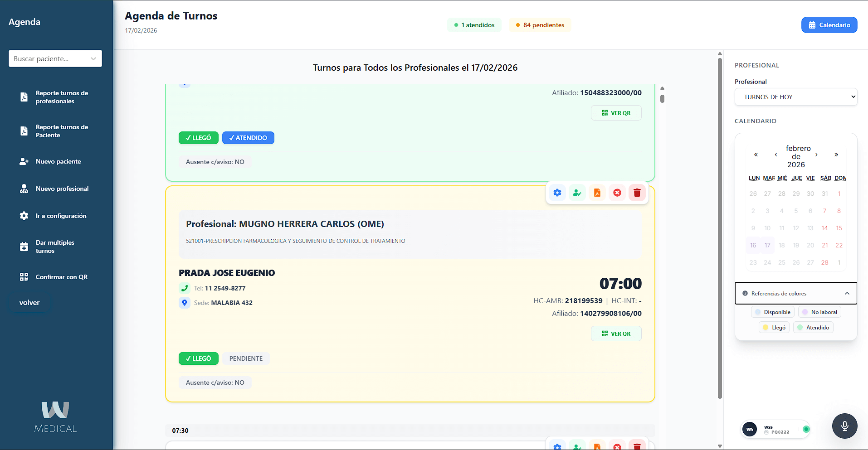Open the Profesional dropdown showing TURNOS DE HOY
Viewport: 868px width, 450px height.
tap(795, 97)
